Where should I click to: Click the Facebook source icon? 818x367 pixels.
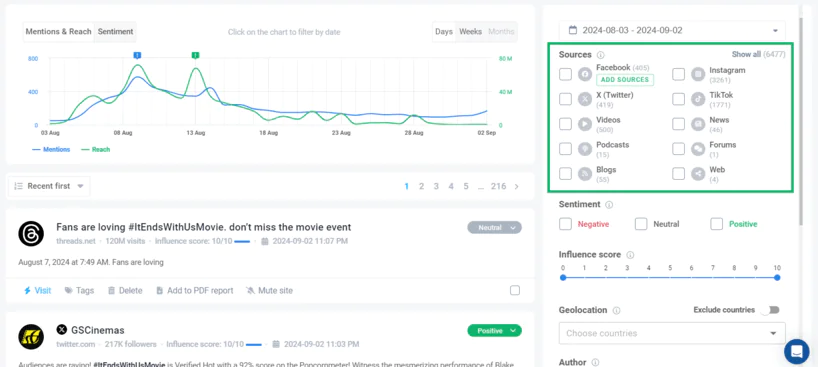click(x=585, y=74)
